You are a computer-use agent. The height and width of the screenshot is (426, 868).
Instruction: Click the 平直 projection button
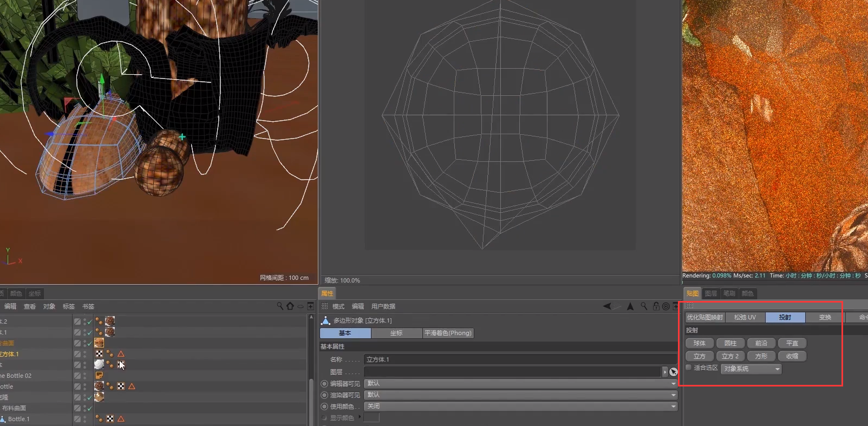tap(792, 343)
